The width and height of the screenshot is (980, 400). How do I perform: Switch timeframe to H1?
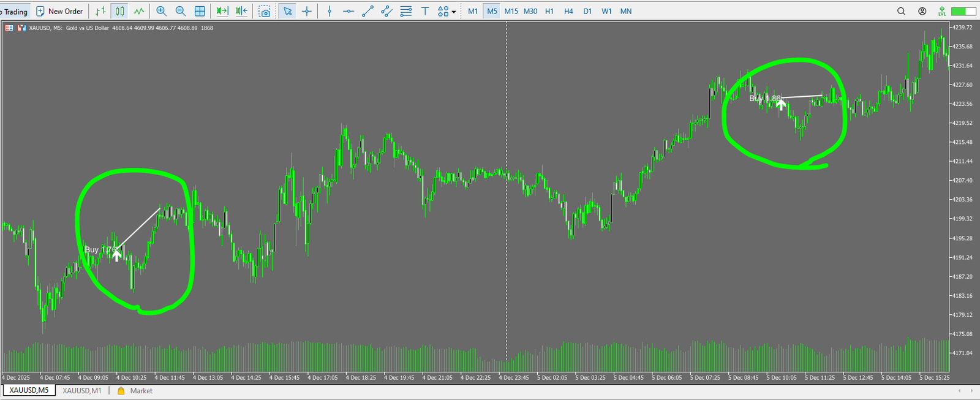tap(549, 11)
